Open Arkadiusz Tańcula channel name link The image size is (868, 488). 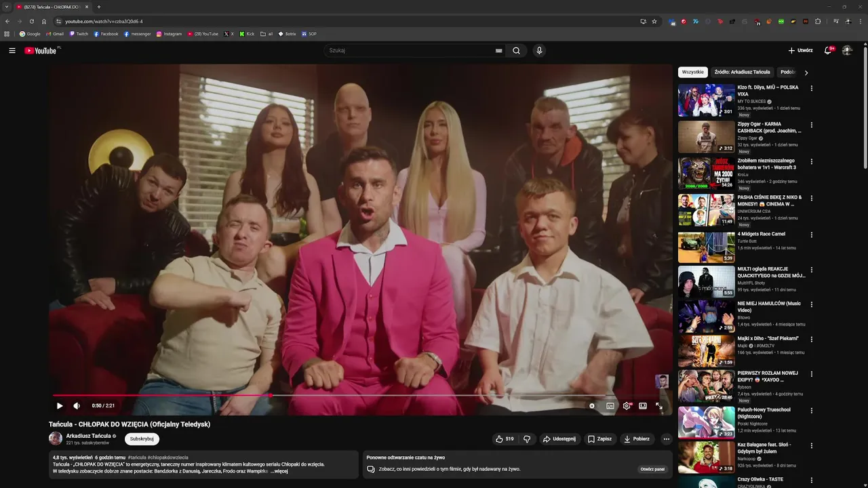point(88,436)
